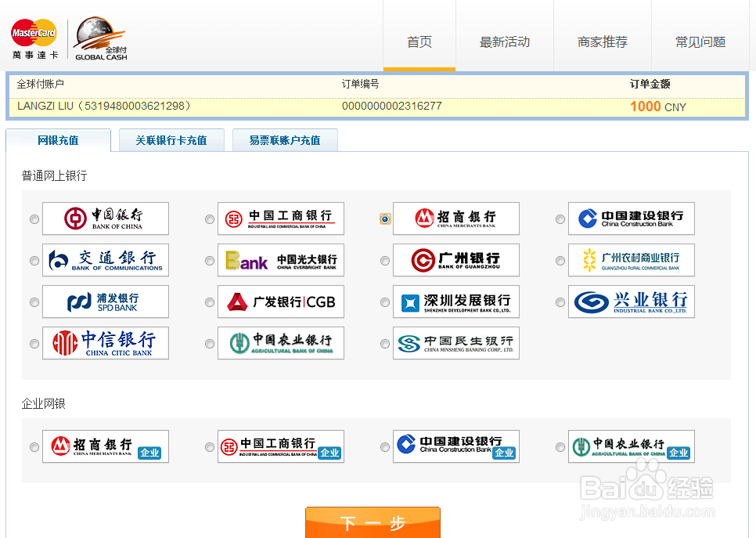Choose the SPD Bank logo

click(x=106, y=301)
